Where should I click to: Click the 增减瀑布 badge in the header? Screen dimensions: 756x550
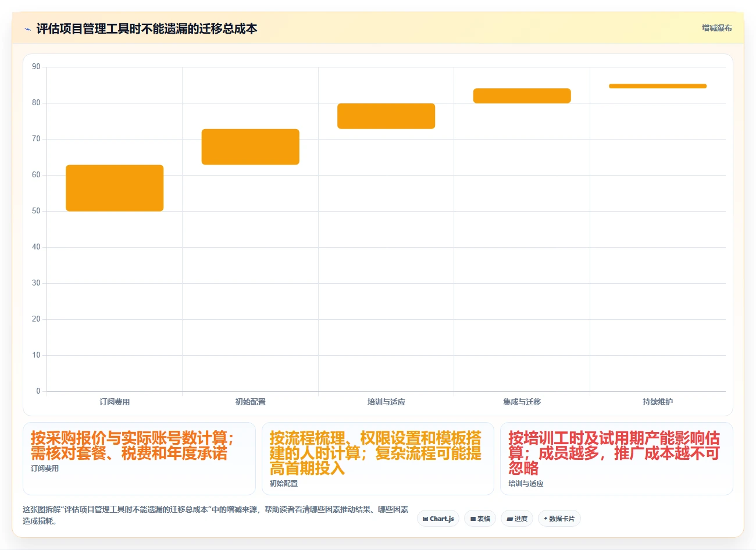coord(716,28)
